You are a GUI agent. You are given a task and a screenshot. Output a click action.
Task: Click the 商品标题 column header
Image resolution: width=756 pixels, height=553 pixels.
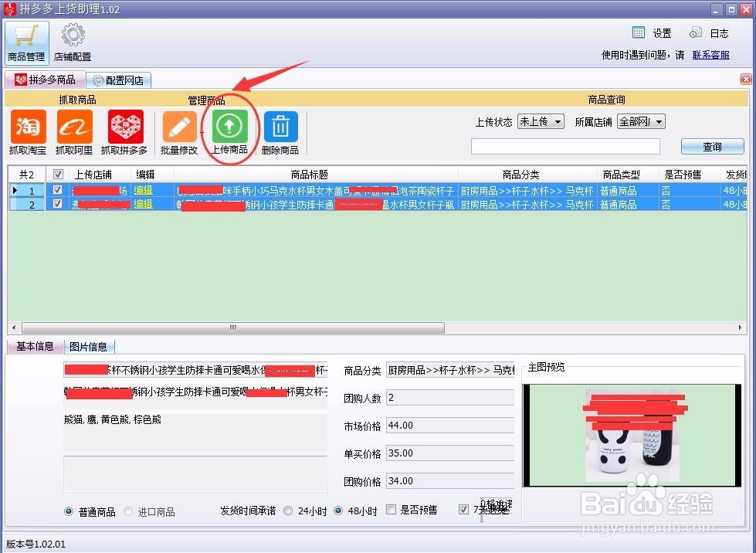pos(316,174)
